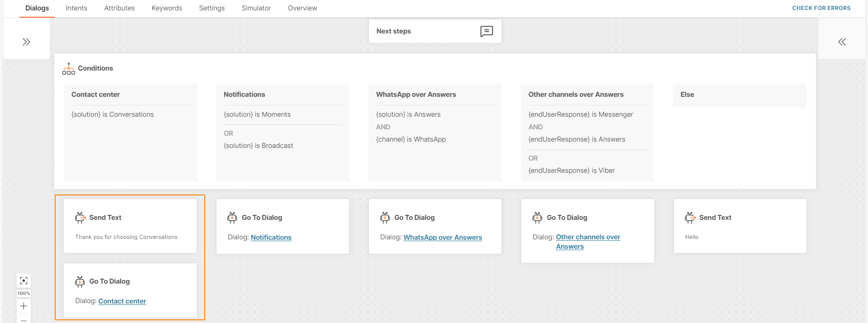
Task: Follow the WhatsApp over Answers dialog link
Action: (x=443, y=237)
